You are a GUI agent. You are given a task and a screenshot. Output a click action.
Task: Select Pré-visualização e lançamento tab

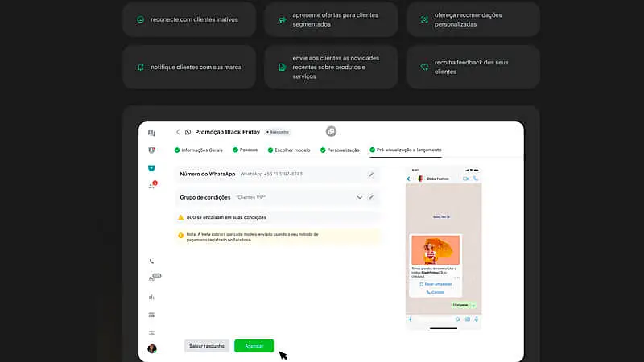[406, 150]
